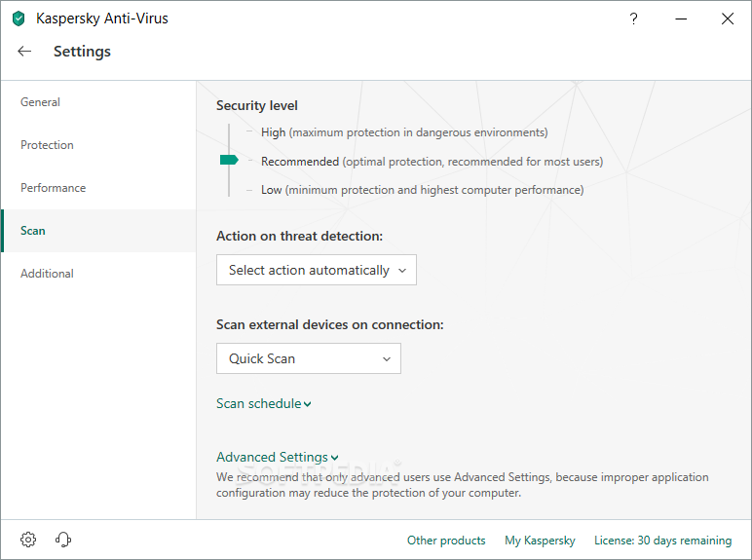This screenshot has height=560, width=752.
Task: Click the green security level slider handle
Action: (x=229, y=160)
